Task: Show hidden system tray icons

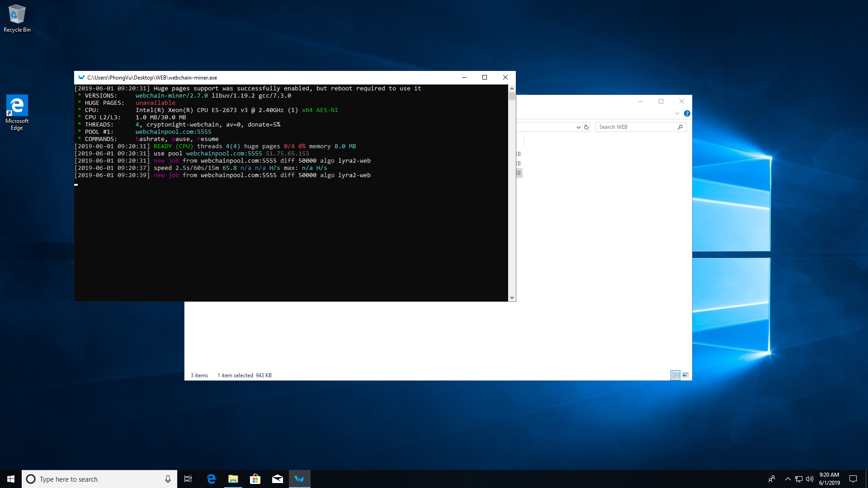Action: click(788, 479)
